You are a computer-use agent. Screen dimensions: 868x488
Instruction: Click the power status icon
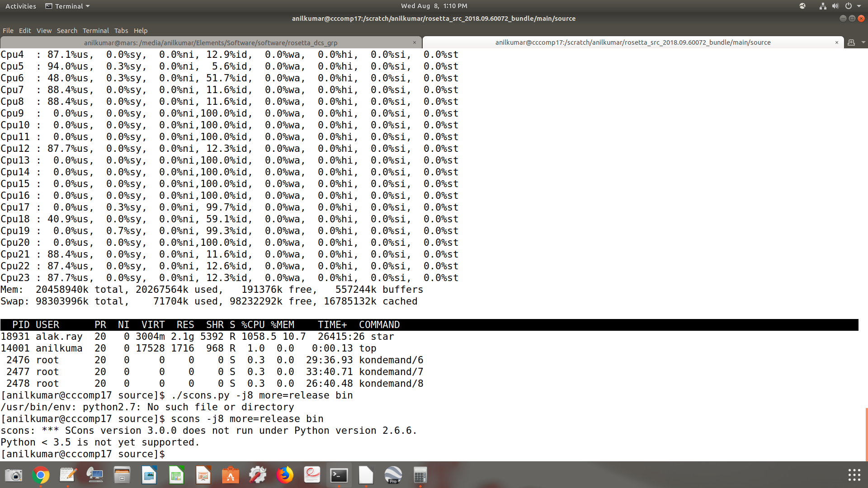tap(849, 6)
